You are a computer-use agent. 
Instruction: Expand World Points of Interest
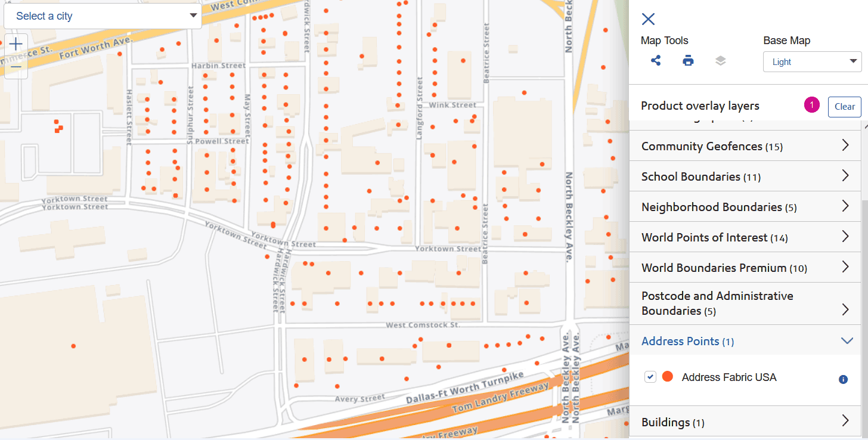pos(845,236)
